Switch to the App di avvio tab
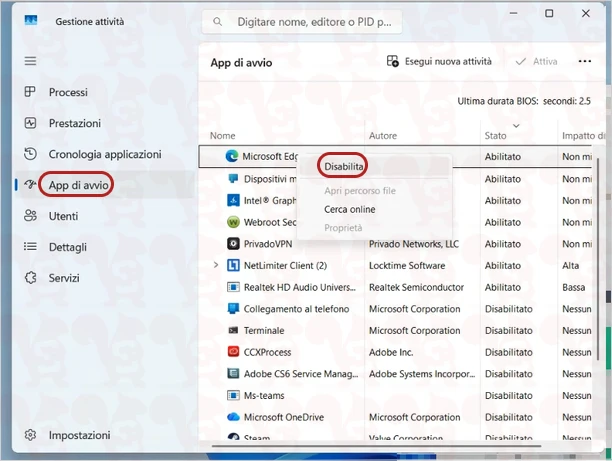This screenshot has width=612, height=461. point(105,185)
